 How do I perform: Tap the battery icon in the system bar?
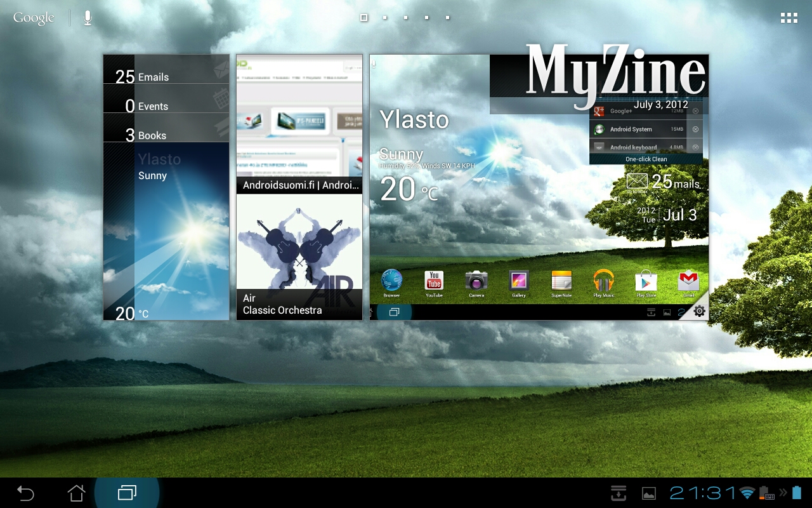797,493
